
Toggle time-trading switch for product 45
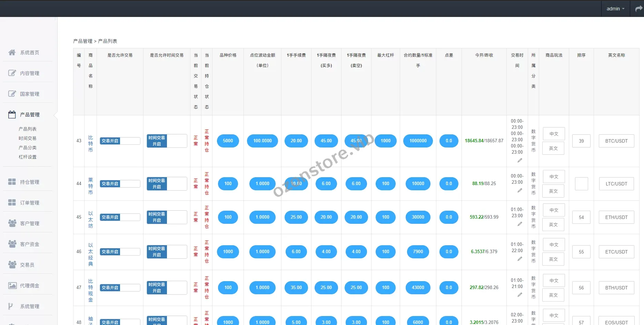tap(167, 217)
